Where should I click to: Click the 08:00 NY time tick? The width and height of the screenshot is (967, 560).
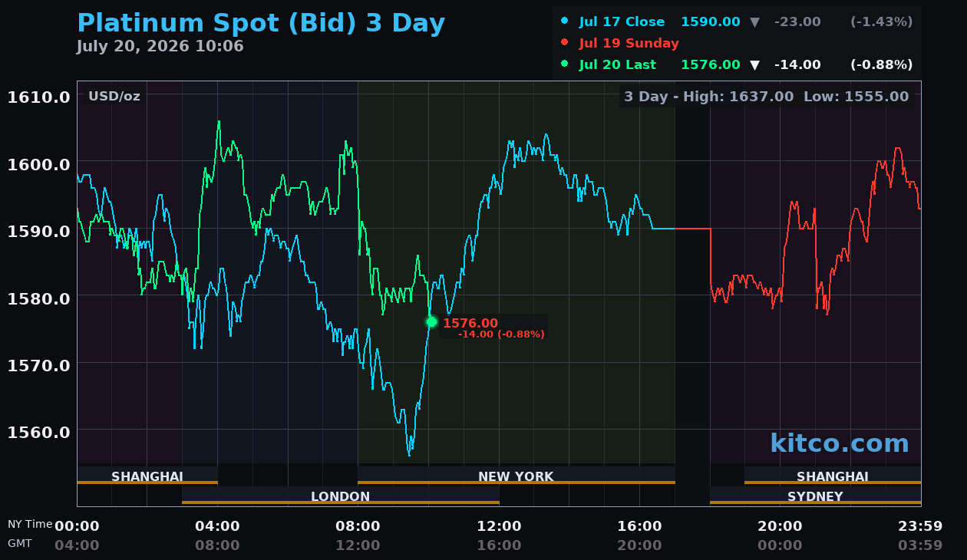point(358,526)
